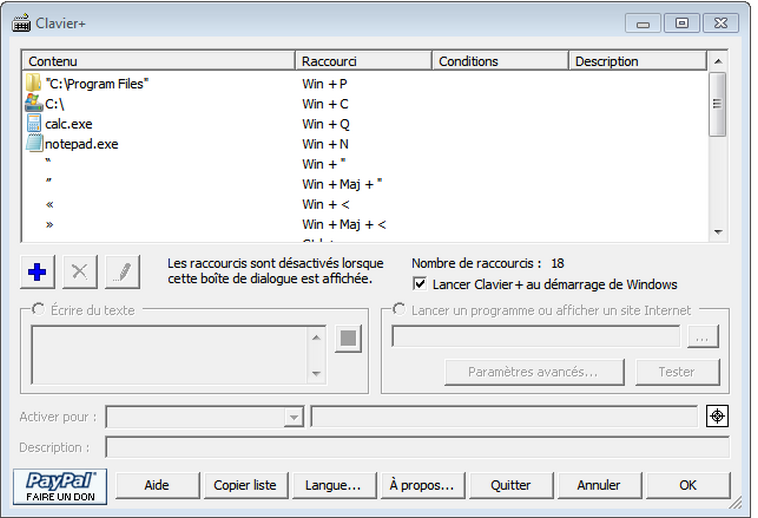Click the pencil edit shortcut button

coord(122,271)
